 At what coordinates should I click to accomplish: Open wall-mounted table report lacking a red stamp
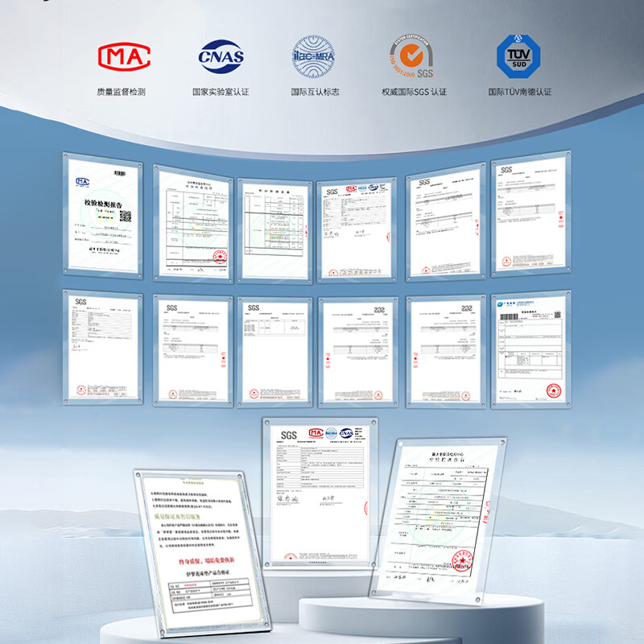tap(275, 231)
